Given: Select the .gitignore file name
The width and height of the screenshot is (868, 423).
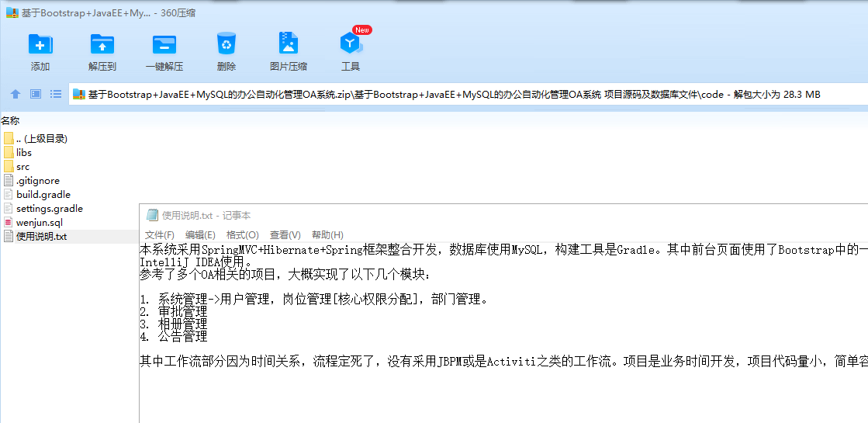Looking at the screenshot, I should [x=38, y=181].
